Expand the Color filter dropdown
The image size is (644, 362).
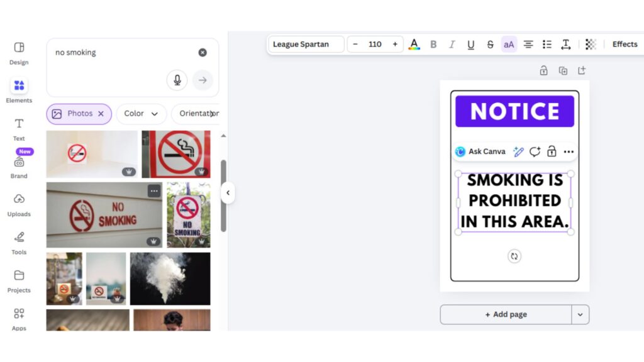click(x=141, y=114)
